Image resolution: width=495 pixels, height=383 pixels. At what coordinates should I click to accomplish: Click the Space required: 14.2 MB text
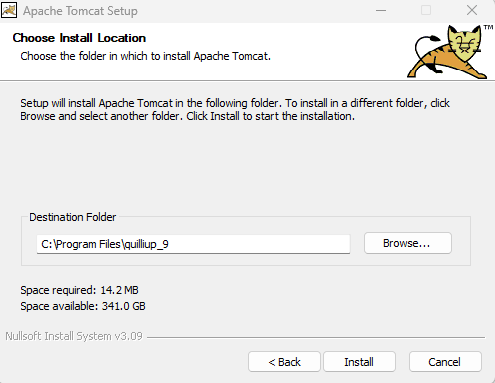(x=79, y=290)
